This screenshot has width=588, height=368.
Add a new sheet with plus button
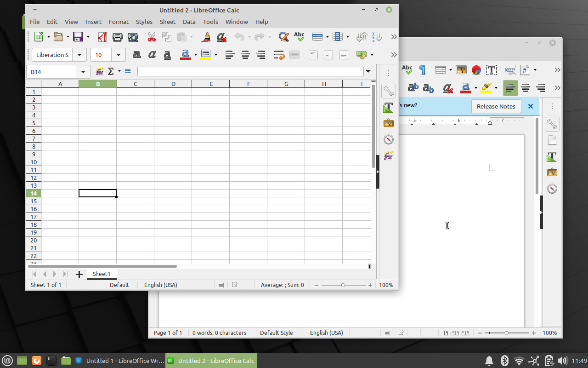[79, 274]
